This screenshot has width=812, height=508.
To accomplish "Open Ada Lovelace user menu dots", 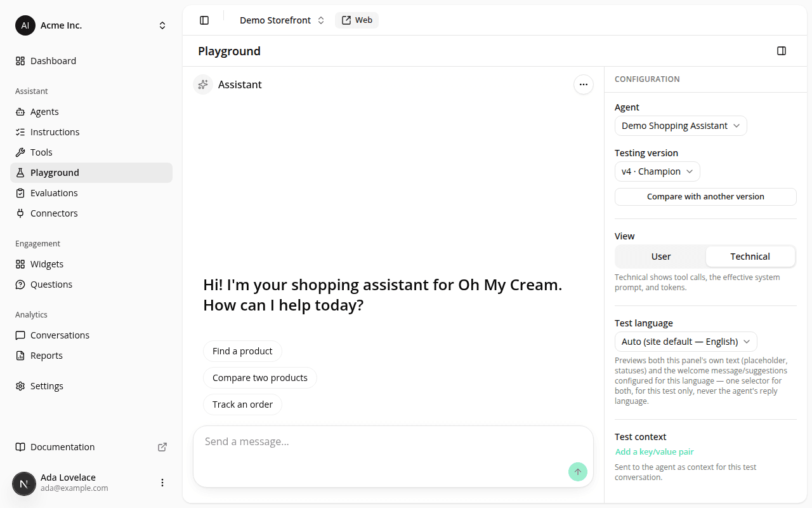I will click(x=162, y=483).
